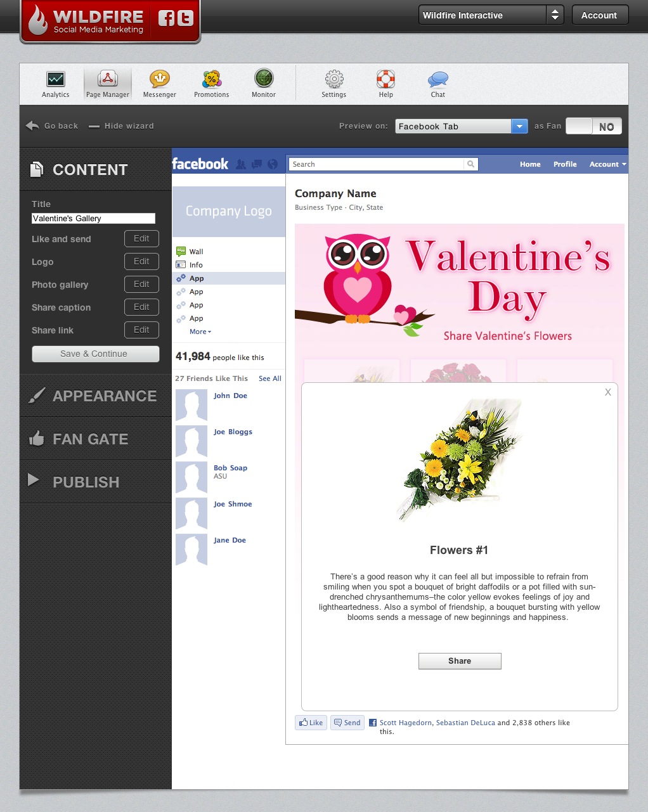Hide the wizard panel
The image size is (648, 812).
[121, 126]
